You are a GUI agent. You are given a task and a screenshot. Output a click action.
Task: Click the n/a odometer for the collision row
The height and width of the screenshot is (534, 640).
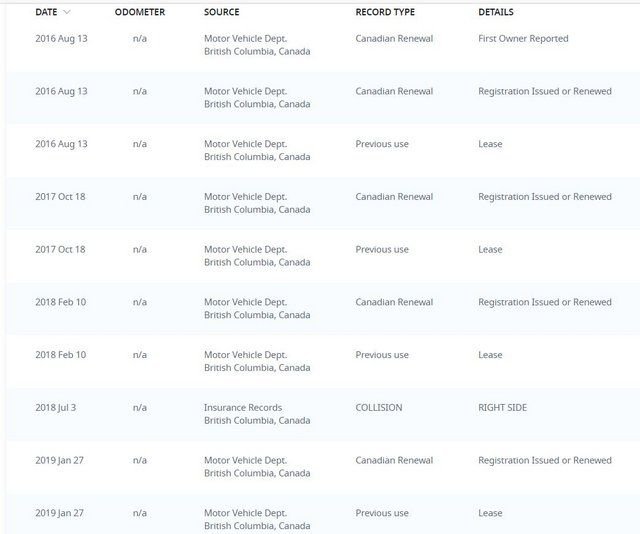(140, 407)
